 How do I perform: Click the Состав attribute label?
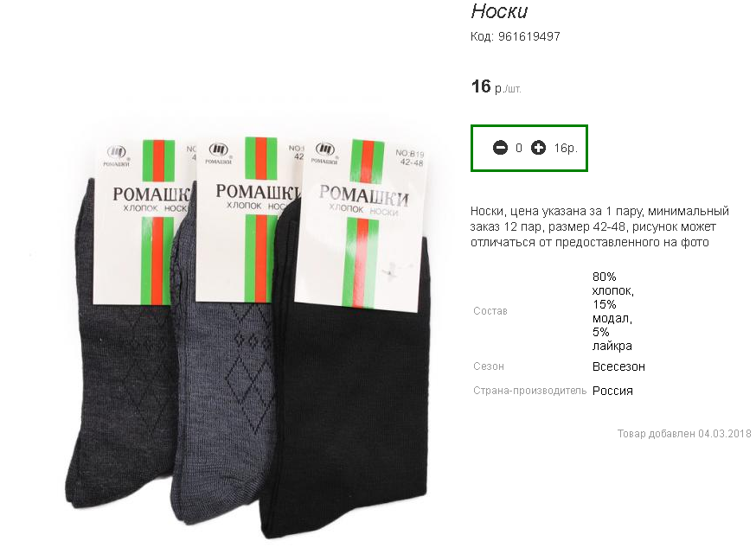coord(490,311)
